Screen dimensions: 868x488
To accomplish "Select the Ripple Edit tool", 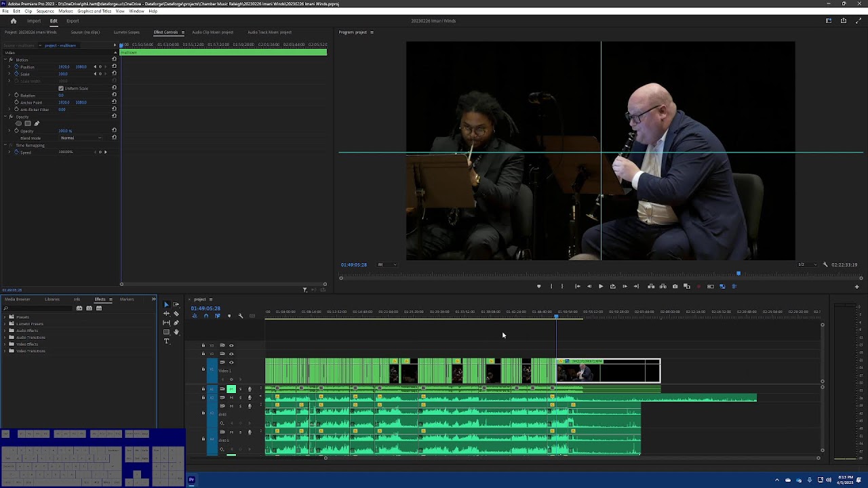I will (166, 314).
